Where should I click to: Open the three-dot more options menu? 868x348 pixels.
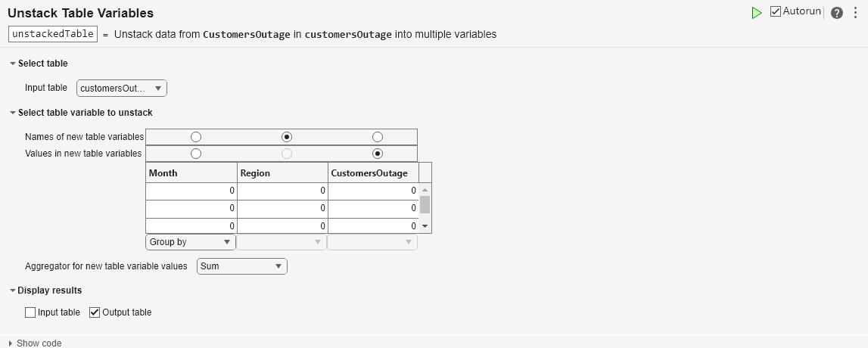tap(855, 13)
